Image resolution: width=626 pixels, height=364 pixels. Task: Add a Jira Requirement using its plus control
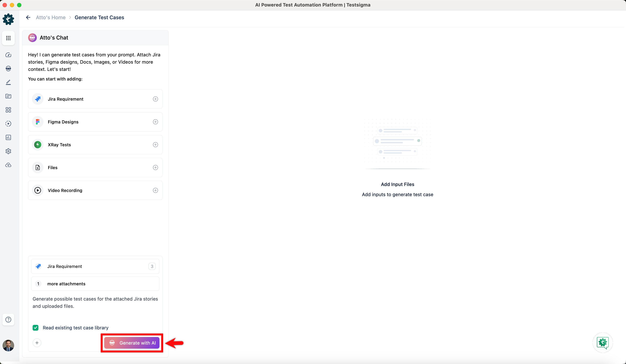[156, 99]
